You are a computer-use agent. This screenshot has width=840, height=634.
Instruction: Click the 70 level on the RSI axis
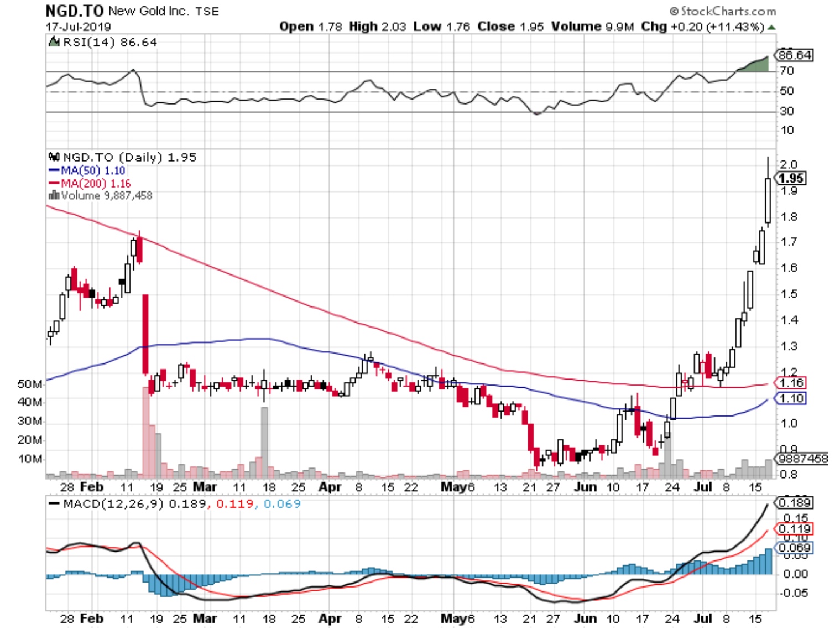point(786,71)
